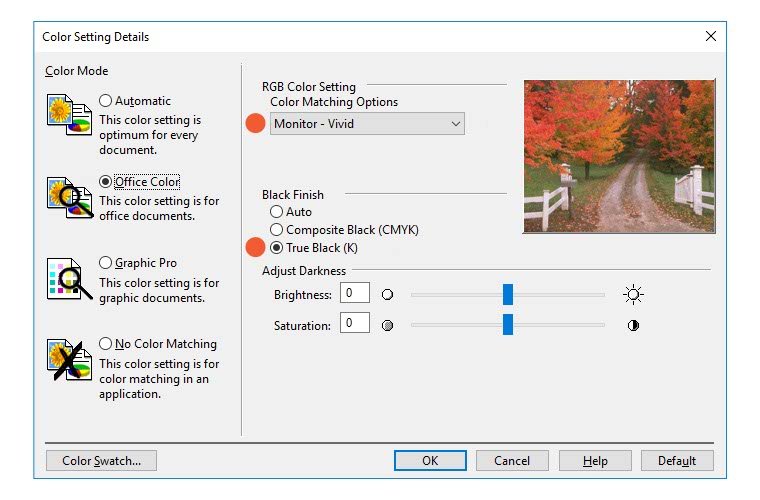This screenshot has width=760, height=500.
Task: Select the Graphic Pro radio button
Action: (x=105, y=263)
